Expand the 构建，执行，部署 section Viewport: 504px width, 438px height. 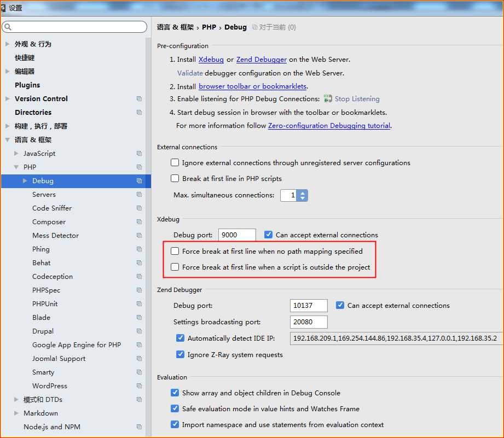pyautogui.click(x=8, y=126)
